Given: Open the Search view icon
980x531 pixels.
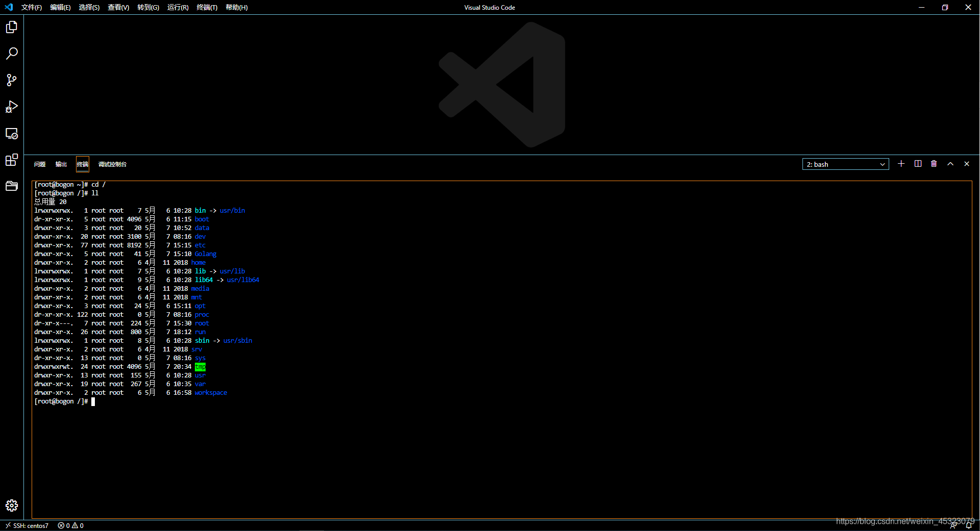Looking at the screenshot, I should click(x=12, y=54).
